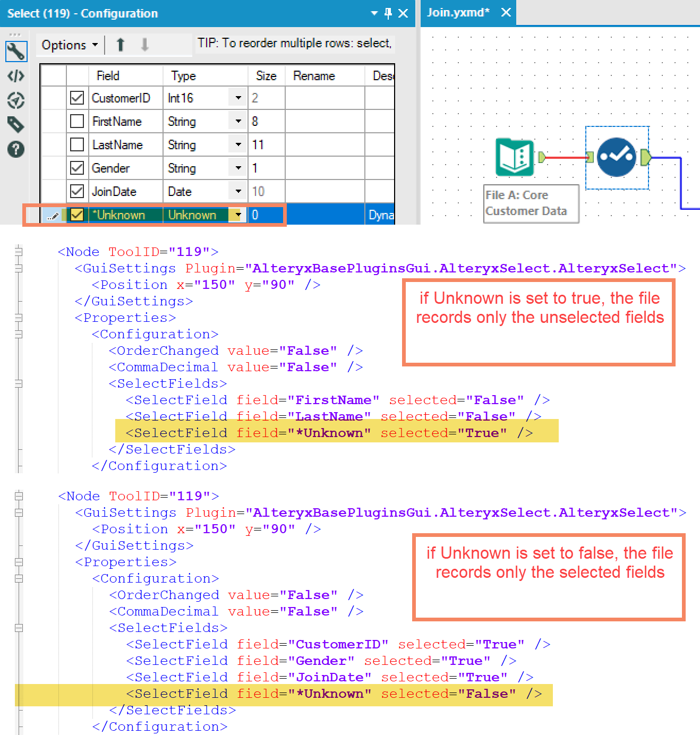Image resolution: width=700 pixels, height=735 pixels.
Task: Uncheck the *Unknown field checkbox
Action: (77, 214)
